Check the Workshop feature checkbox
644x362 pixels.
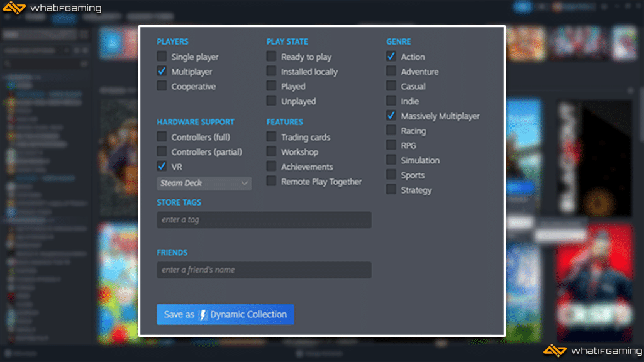[x=272, y=152]
